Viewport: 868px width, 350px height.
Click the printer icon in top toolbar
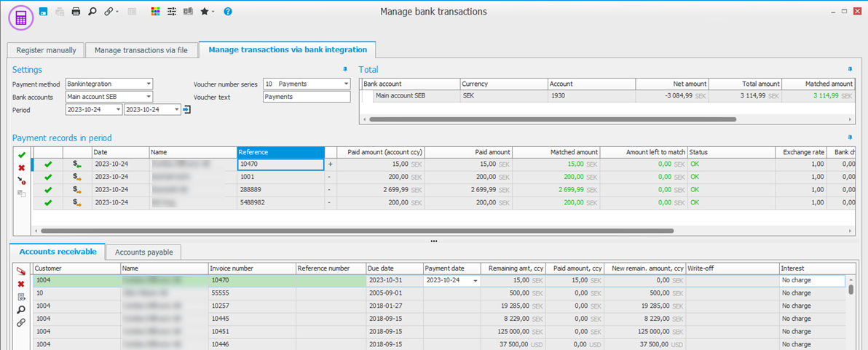[x=76, y=12]
